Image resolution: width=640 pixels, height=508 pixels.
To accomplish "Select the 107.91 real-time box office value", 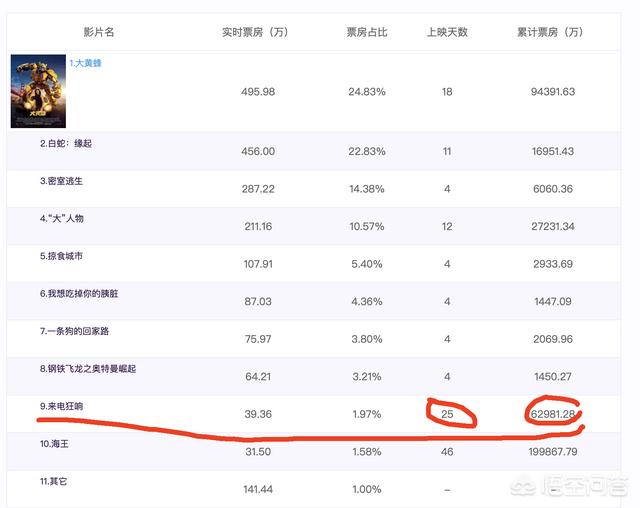I will pos(258,264).
